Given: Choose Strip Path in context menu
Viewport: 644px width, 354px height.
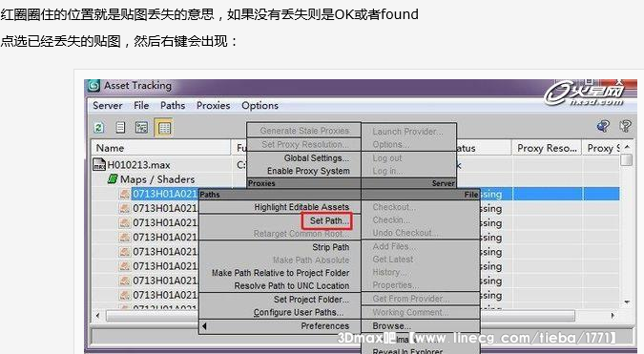Looking at the screenshot, I should tap(331, 247).
